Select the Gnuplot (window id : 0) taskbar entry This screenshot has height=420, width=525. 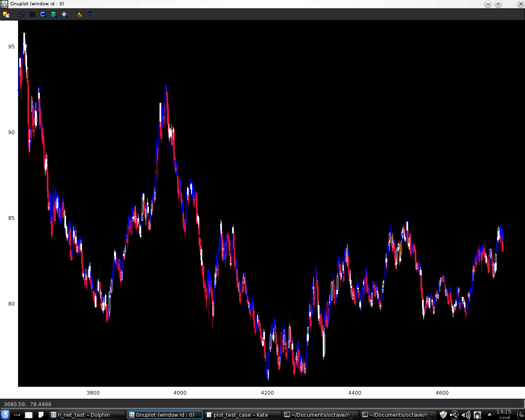click(165, 415)
